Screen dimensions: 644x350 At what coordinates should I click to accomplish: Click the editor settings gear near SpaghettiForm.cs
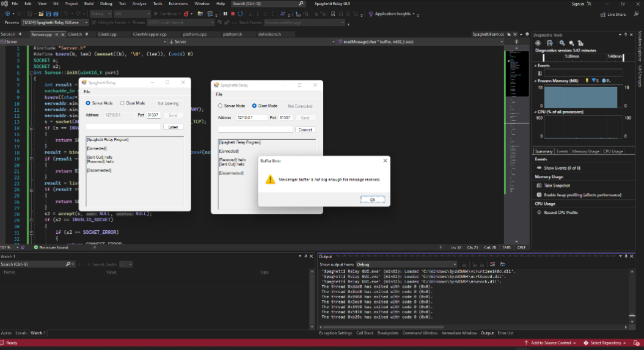[x=527, y=34]
